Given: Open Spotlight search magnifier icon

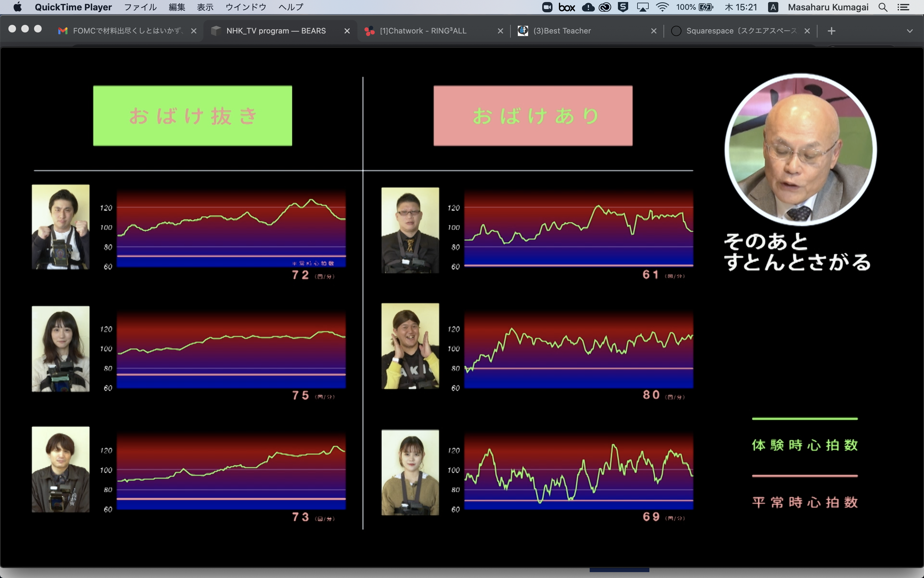Looking at the screenshot, I should (x=883, y=7).
